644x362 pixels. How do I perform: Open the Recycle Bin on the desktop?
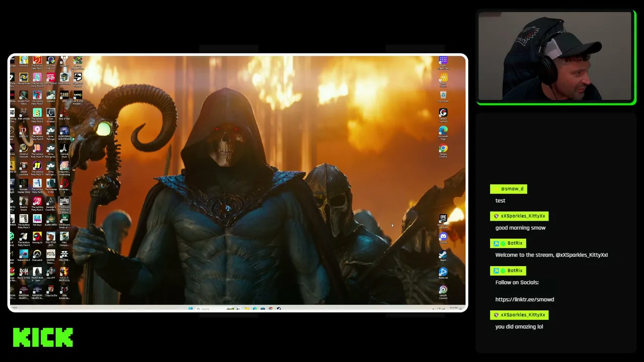(x=443, y=97)
